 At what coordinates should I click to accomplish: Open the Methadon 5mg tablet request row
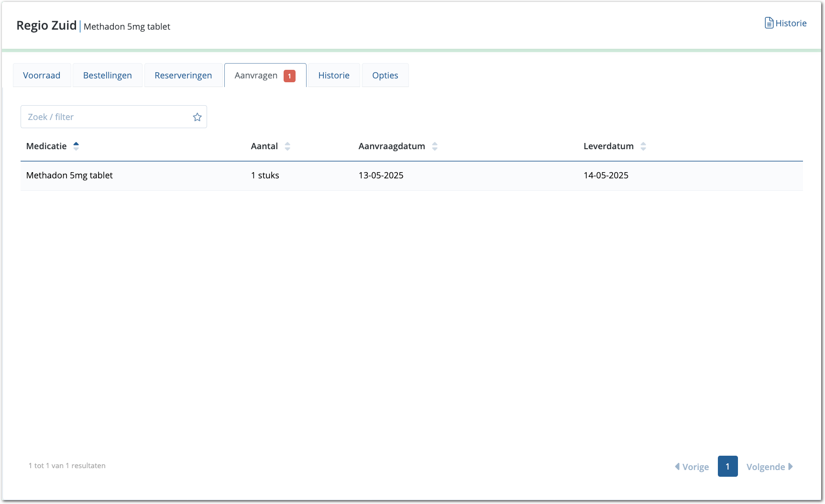69,175
